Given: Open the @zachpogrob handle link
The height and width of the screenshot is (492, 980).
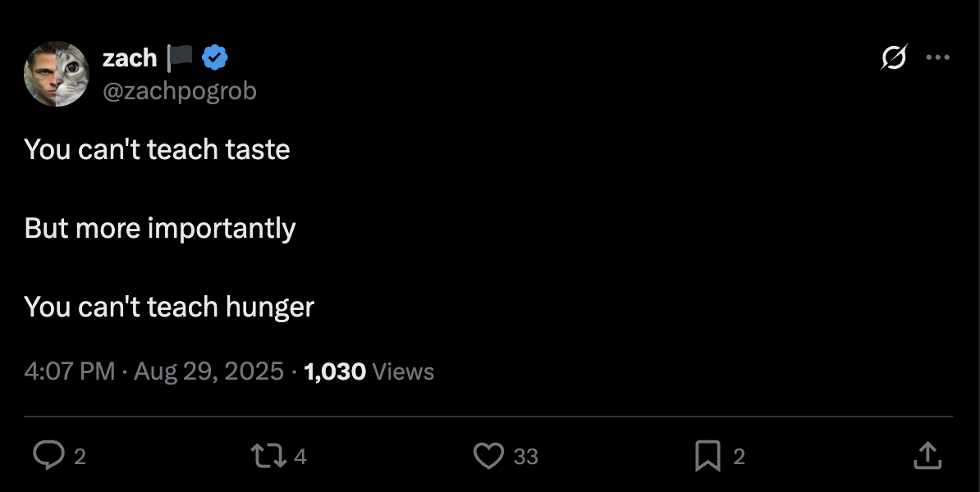Looking at the screenshot, I should [179, 91].
